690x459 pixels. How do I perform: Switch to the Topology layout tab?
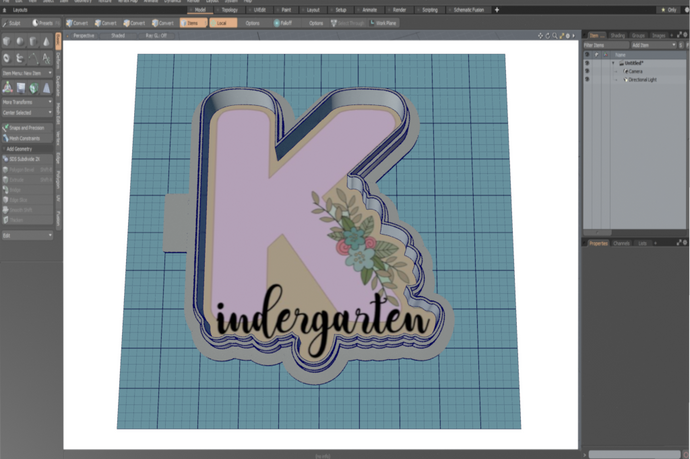229,10
